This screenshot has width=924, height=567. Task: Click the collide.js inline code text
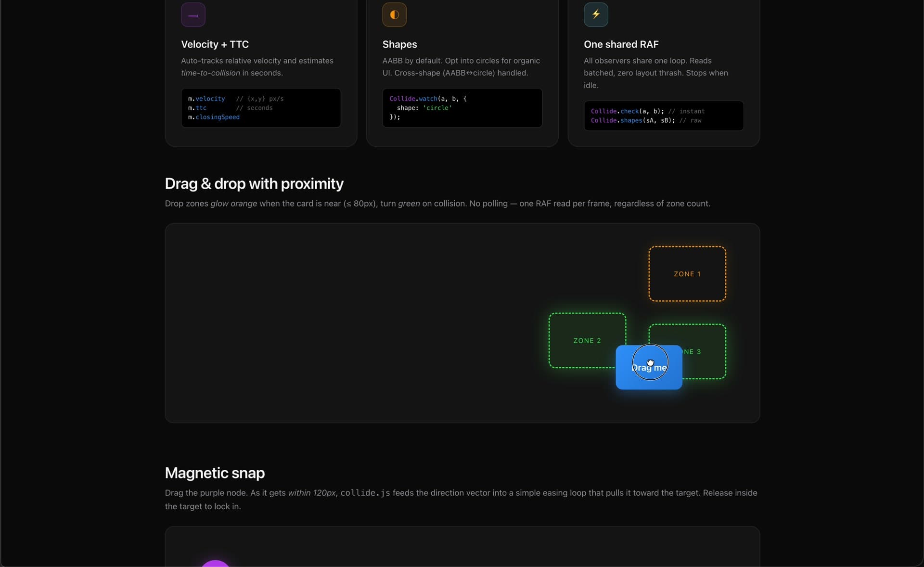click(365, 493)
